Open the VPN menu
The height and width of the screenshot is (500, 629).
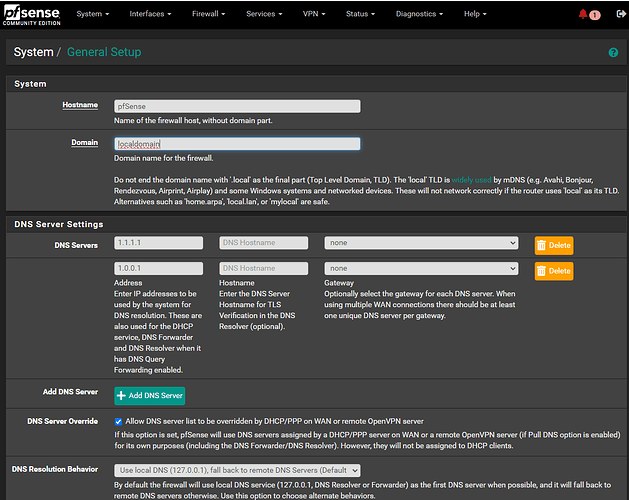point(314,14)
